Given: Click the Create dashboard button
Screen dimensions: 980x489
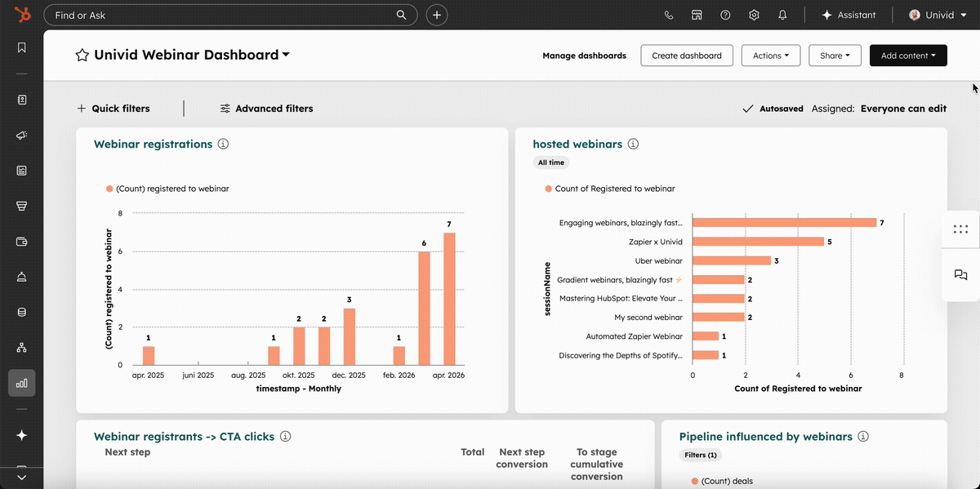Looking at the screenshot, I should [x=688, y=55].
